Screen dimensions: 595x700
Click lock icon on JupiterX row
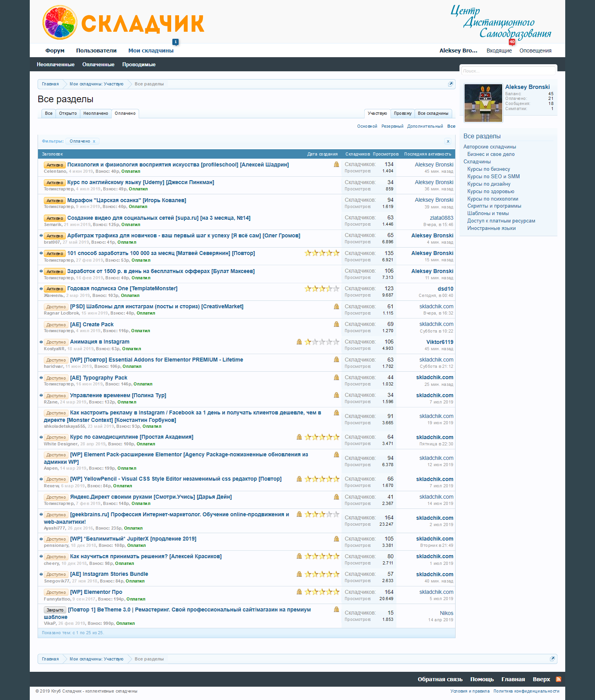(x=336, y=539)
